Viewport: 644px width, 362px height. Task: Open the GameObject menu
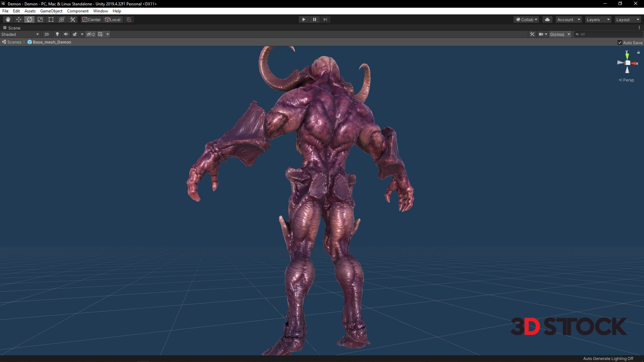[51, 11]
